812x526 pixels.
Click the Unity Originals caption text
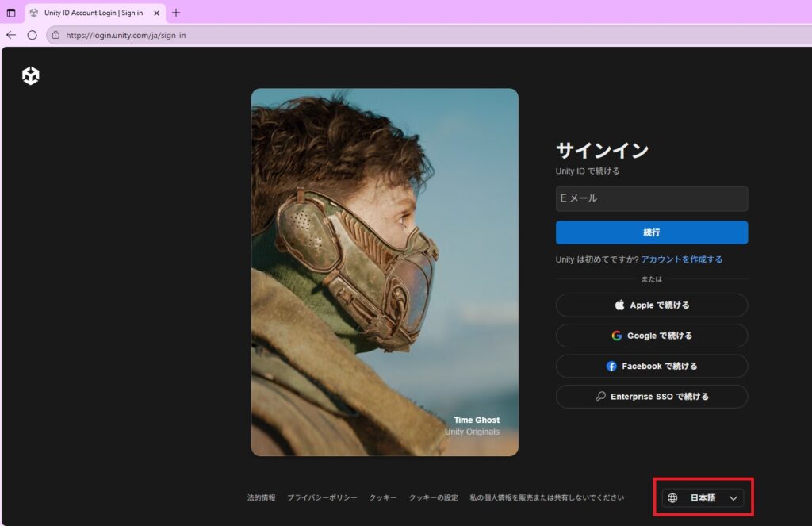tap(472, 432)
